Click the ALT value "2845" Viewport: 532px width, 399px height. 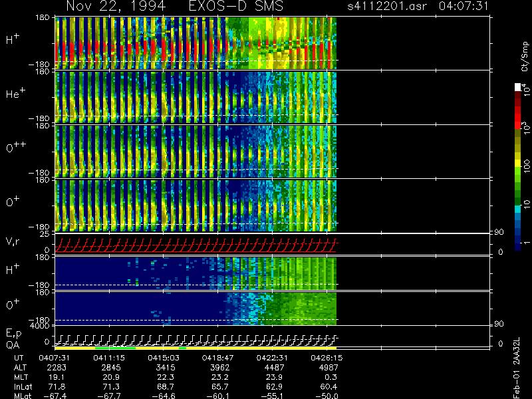(x=110, y=368)
